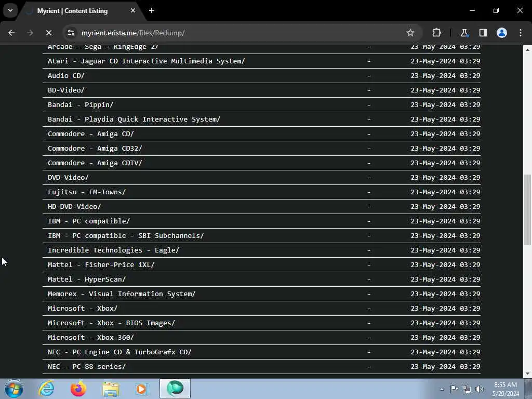Click the taskbar clock showing 8:55 AM
Image resolution: width=532 pixels, height=399 pixels.
tap(506, 389)
